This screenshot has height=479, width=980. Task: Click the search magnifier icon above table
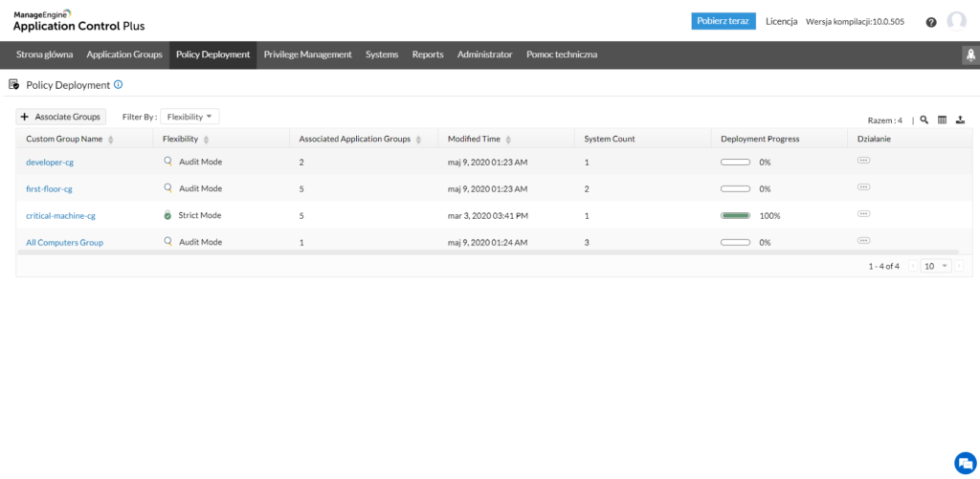coord(924,120)
